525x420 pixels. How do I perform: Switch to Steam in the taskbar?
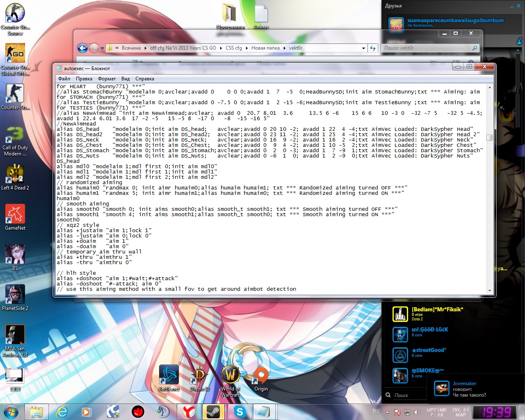click(214, 411)
